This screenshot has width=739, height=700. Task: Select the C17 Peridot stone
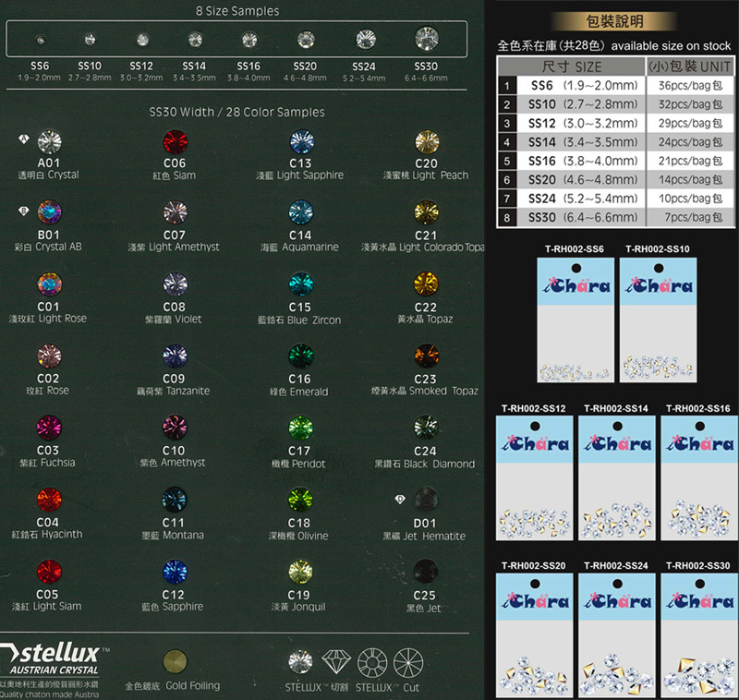click(301, 428)
